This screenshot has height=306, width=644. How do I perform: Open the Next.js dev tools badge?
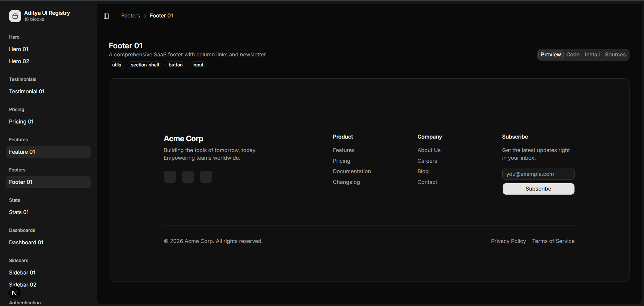tap(14, 293)
